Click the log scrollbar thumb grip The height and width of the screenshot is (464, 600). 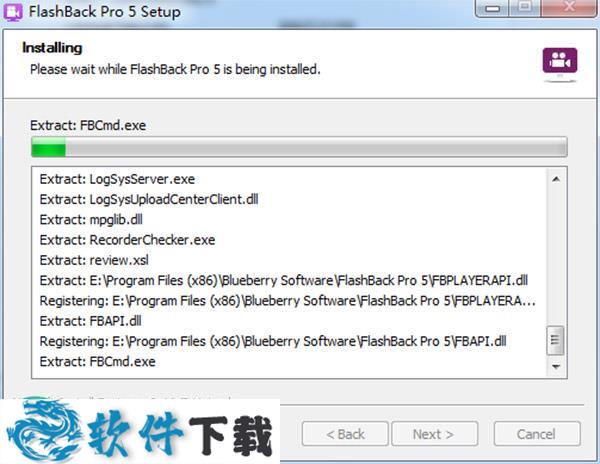[x=555, y=340]
